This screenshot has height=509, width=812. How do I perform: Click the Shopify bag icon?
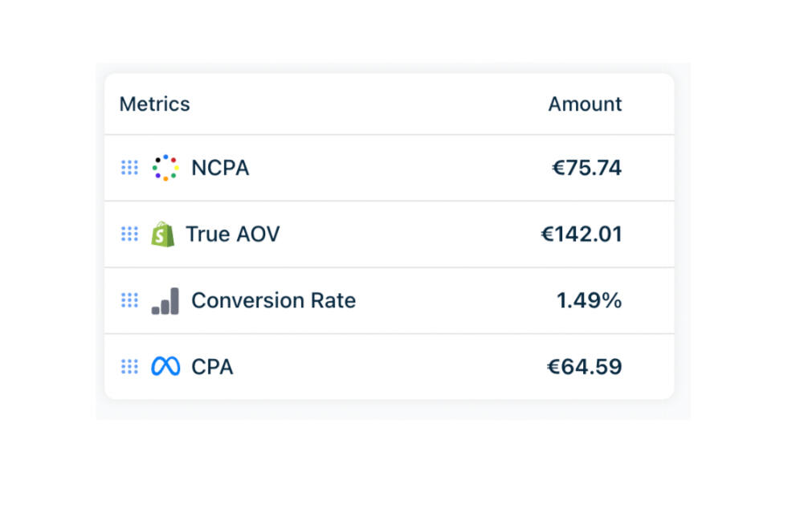point(163,234)
